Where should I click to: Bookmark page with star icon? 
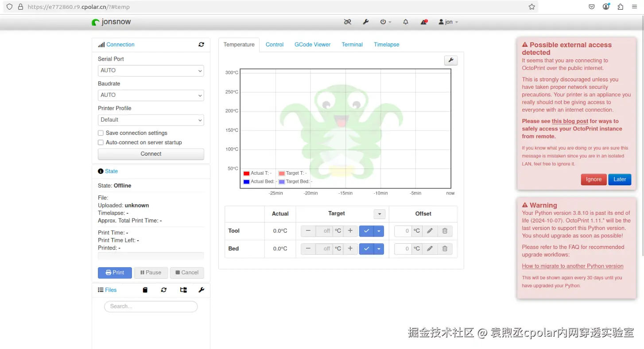click(531, 7)
